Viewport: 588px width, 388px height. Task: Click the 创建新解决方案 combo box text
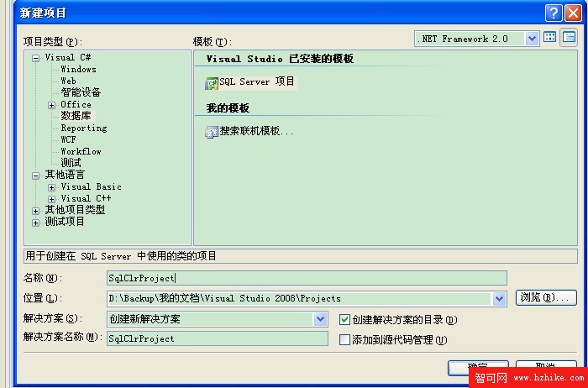144,319
